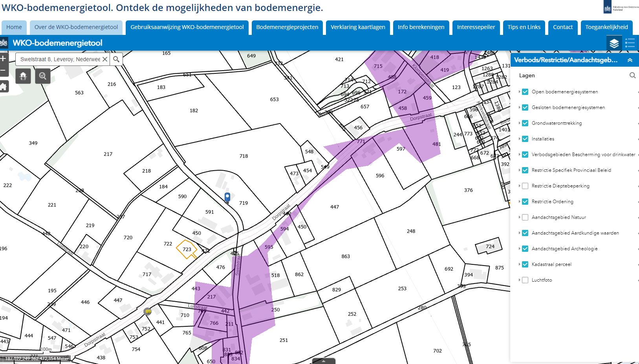The width and height of the screenshot is (639, 364).
Task: Click the default extent home icon
Action: pos(4,87)
